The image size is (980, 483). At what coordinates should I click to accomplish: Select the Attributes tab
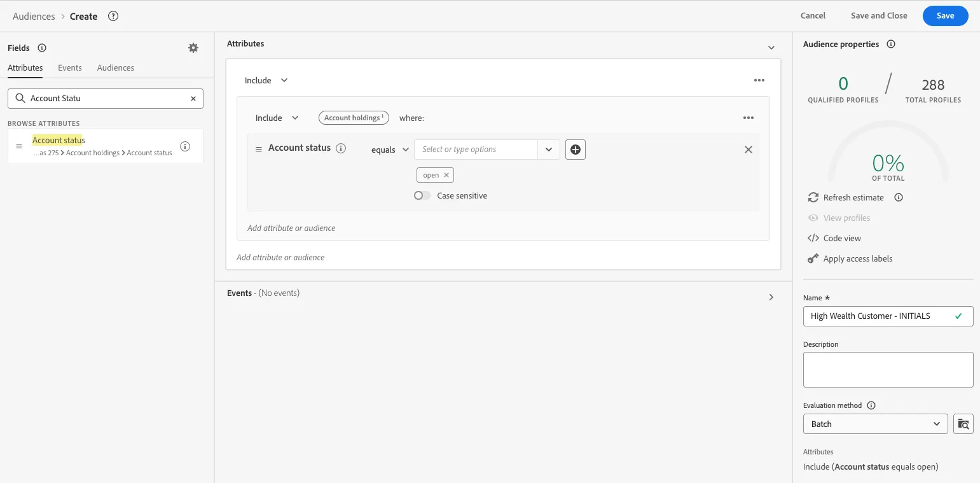25,67
